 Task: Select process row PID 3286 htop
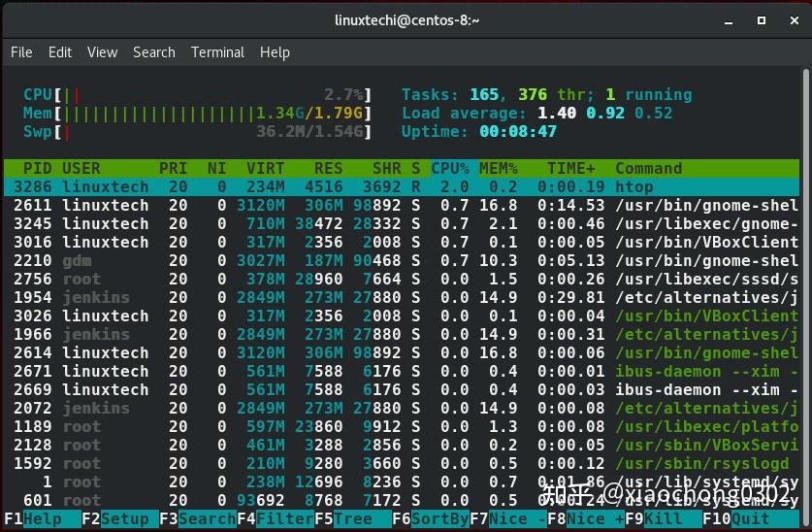[402, 187]
